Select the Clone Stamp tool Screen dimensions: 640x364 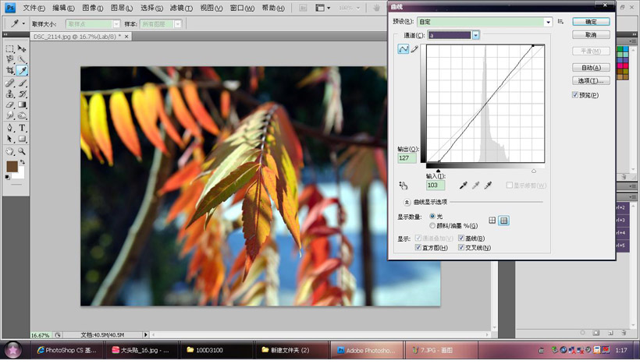pyautogui.click(x=10, y=94)
